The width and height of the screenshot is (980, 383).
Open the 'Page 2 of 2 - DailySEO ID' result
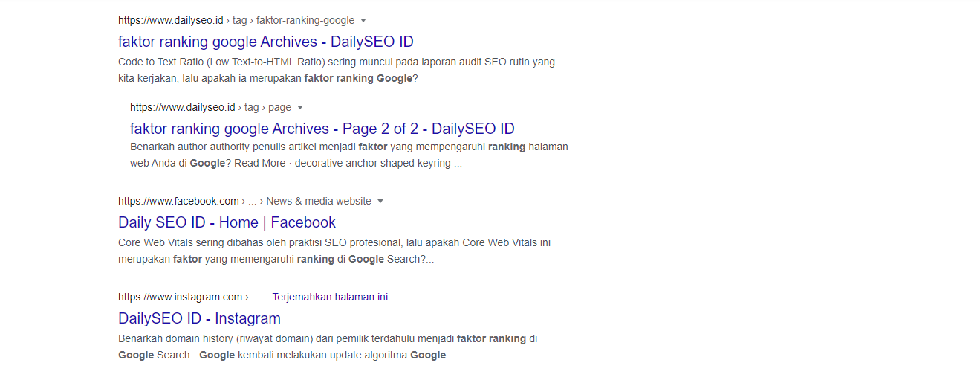click(322, 129)
